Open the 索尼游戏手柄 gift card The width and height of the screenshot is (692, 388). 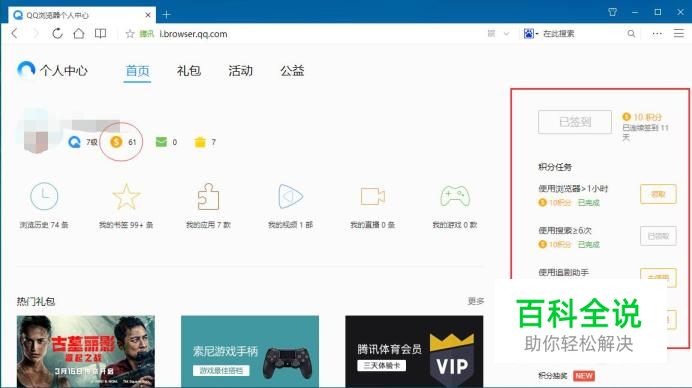click(x=250, y=351)
